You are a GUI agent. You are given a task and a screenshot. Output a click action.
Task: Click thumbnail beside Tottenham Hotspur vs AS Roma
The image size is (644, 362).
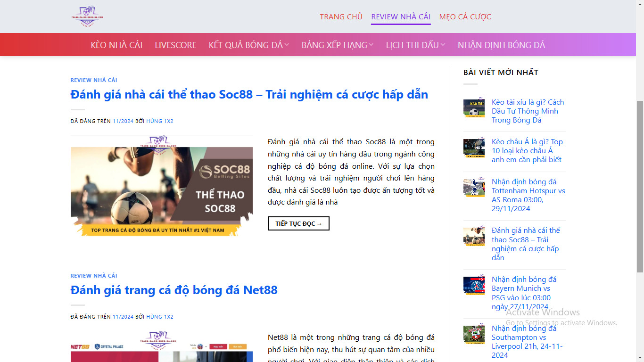474,187
